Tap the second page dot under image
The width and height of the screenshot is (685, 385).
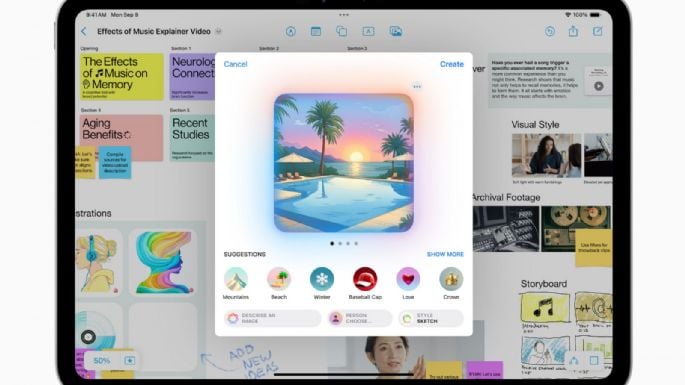coord(340,243)
